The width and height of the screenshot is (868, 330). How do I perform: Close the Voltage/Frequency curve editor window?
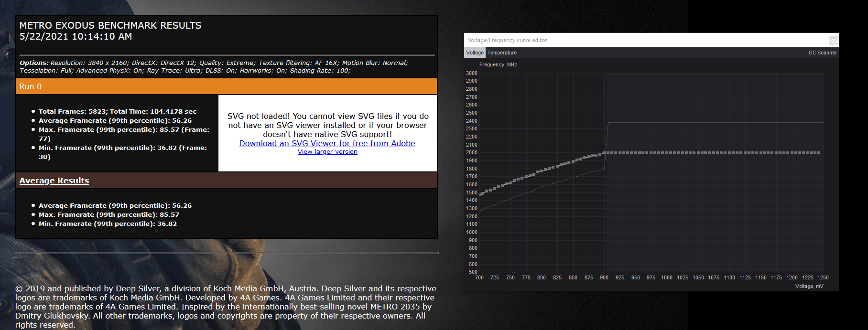pos(833,40)
